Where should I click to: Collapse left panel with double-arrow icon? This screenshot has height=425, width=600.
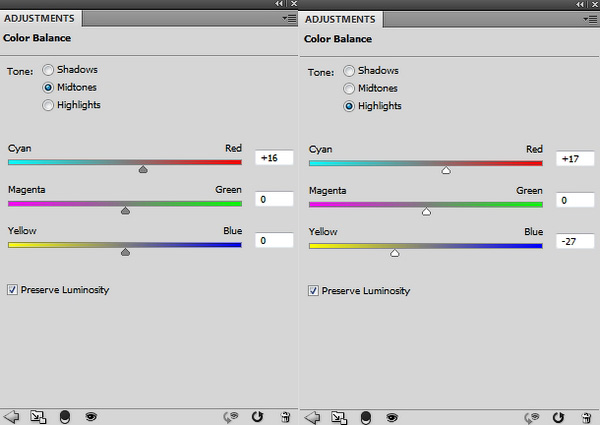(x=279, y=3)
